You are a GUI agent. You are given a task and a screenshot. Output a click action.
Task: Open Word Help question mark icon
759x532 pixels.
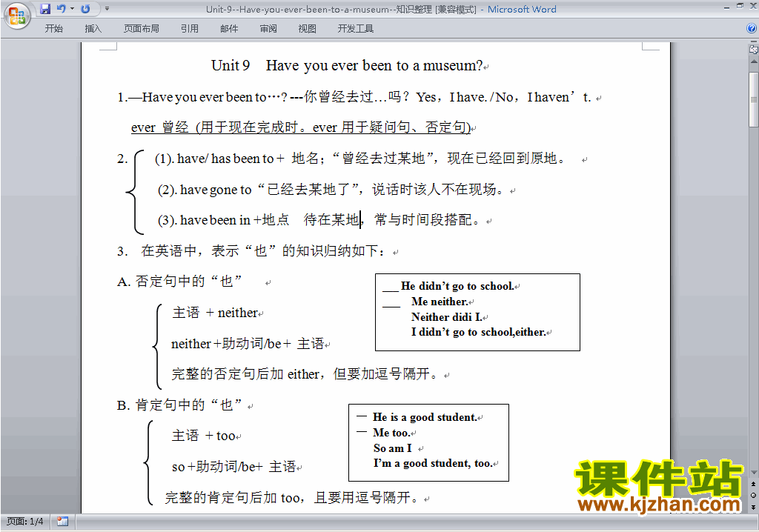(x=752, y=29)
